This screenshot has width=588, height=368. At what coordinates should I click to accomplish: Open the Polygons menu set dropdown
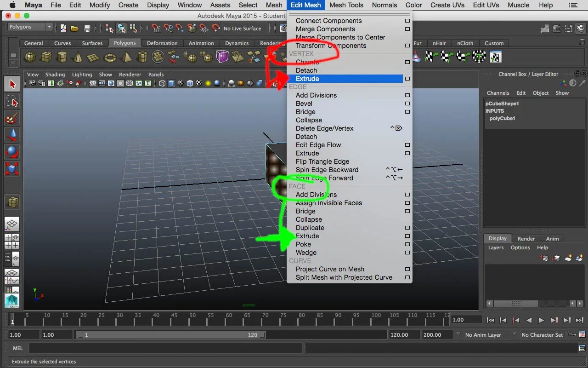30,27
